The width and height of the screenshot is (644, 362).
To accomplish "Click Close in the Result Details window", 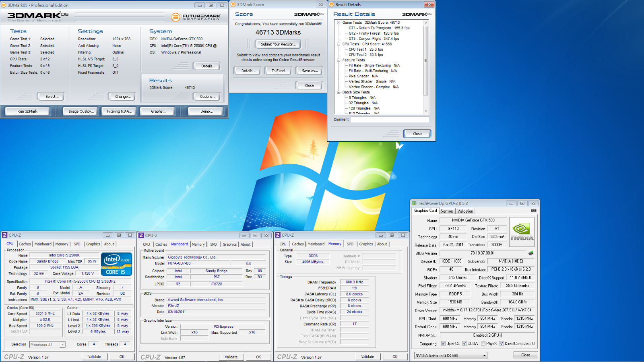I will click(417, 134).
